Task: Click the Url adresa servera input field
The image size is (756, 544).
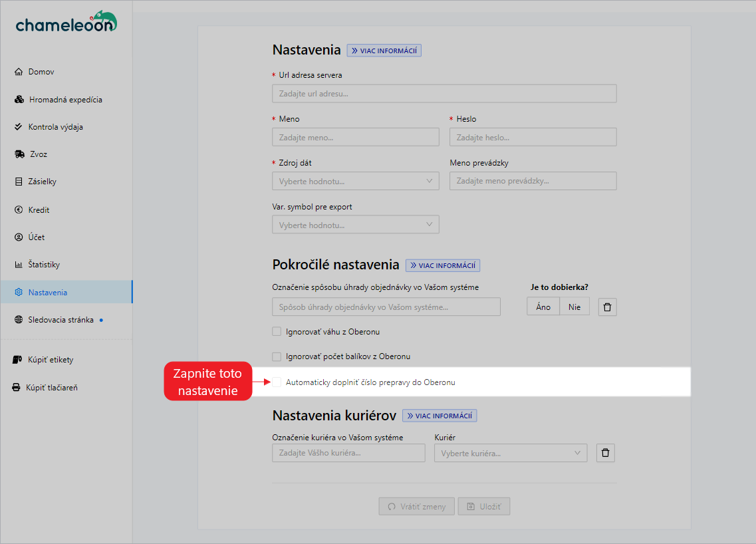Action: tap(443, 94)
